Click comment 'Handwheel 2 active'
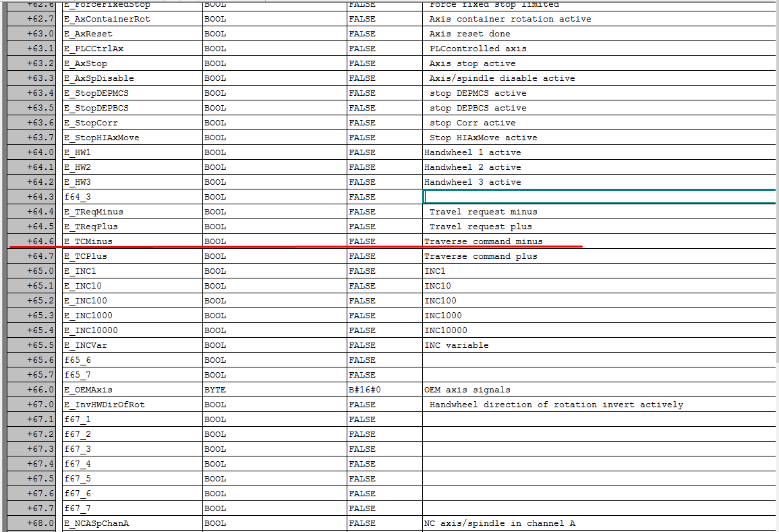 473,167
